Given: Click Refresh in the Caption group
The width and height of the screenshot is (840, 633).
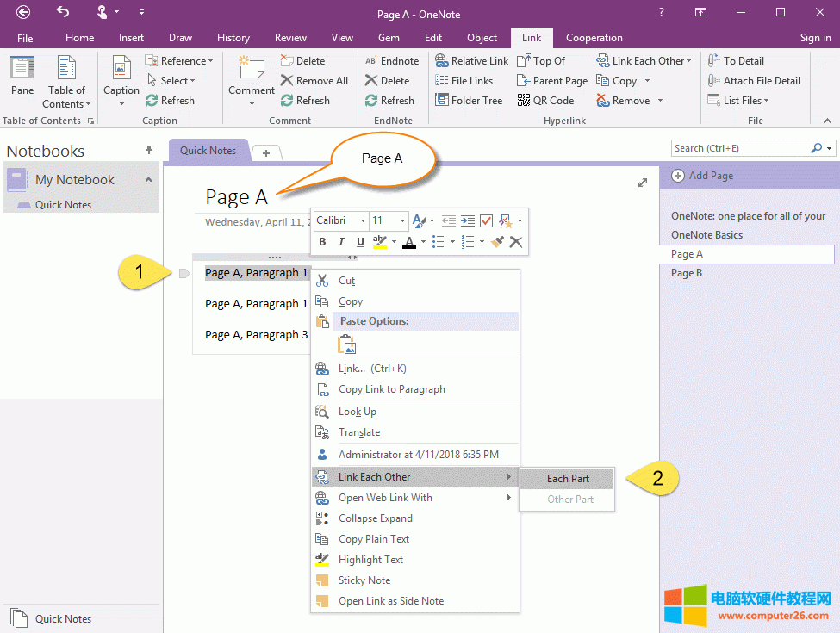Looking at the screenshot, I should pyautogui.click(x=171, y=100).
